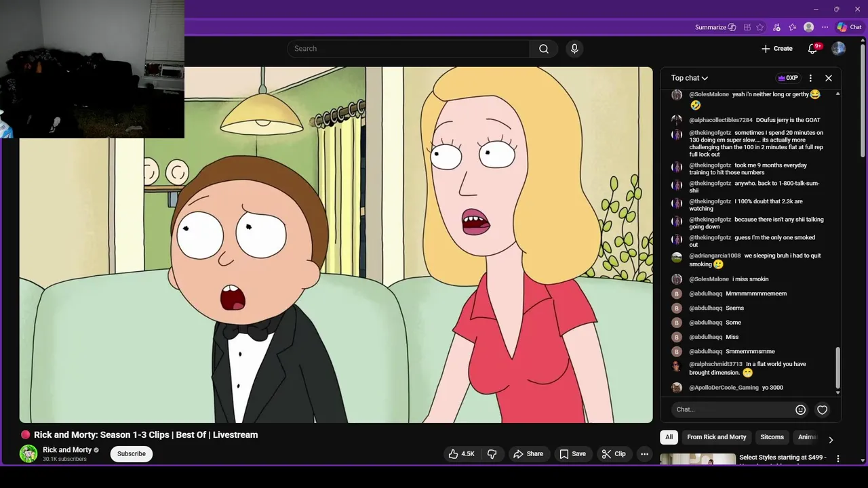This screenshot has width=868, height=488.
Task: Add this page to favorites star
Action: tap(760, 27)
